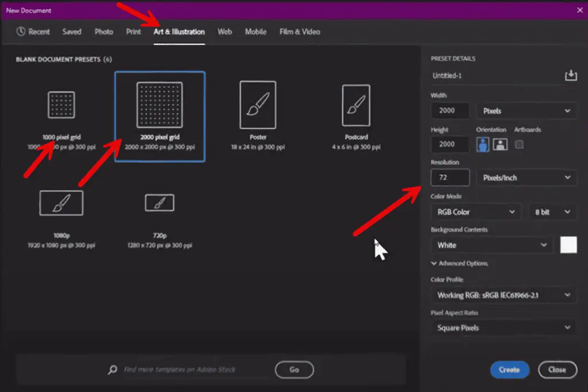This screenshot has width=588, height=392.
Task: Switch to the Film & Video tab
Action: click(299, 32)
